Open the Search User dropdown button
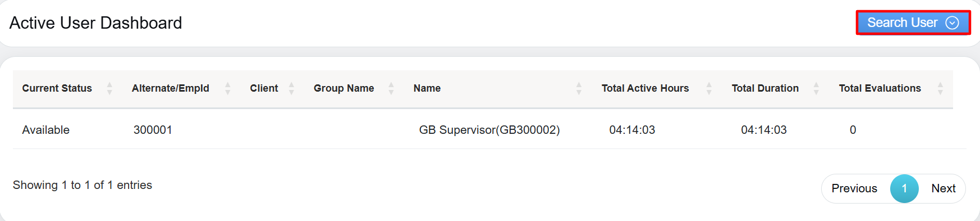Viewport: 980px width, 221px height. tap(913, 22)
